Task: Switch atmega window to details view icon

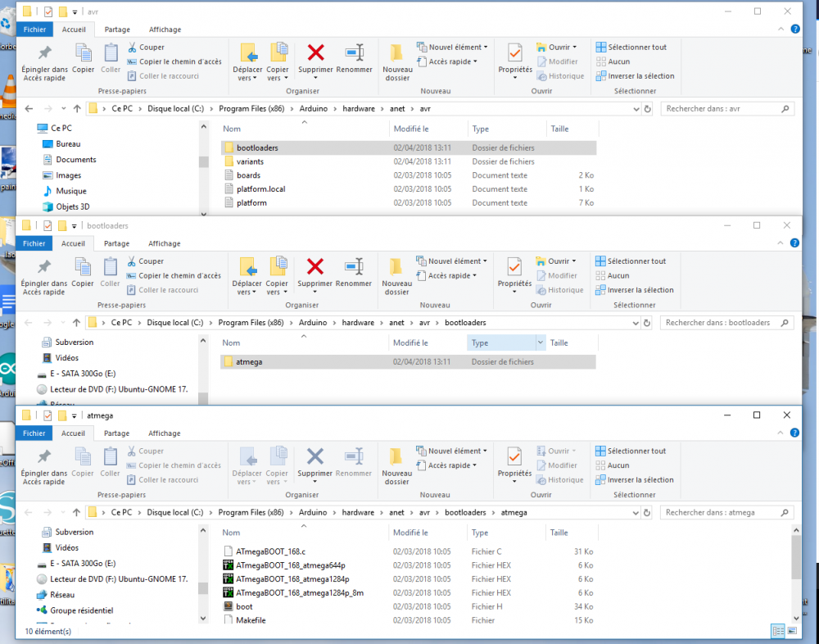Action: coord(778,631)
